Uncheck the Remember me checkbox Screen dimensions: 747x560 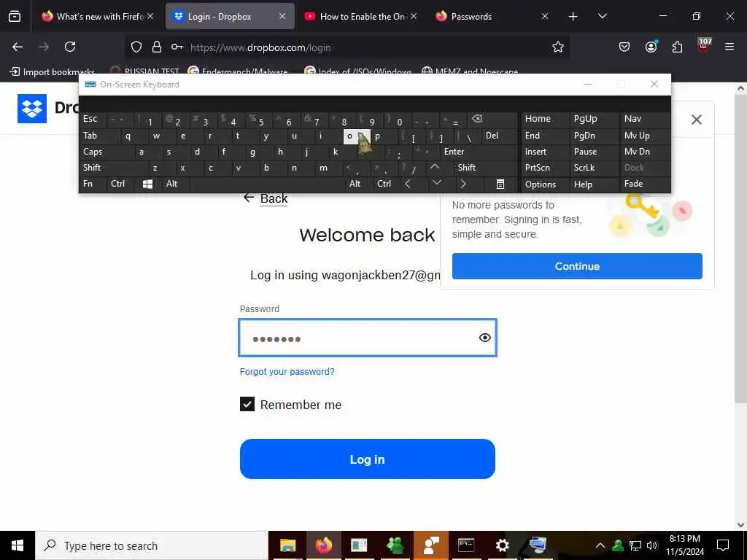pyautogui.click(x=247, y=404)
